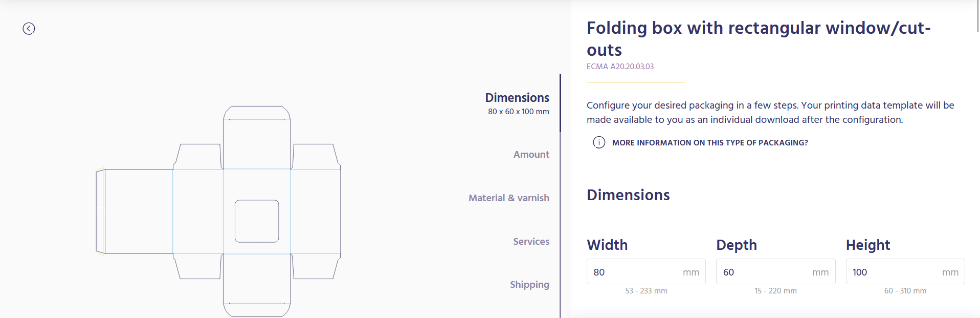
Task: Click the 15 - 220 mm depth range hint
Action: click(x=775, y=291)
